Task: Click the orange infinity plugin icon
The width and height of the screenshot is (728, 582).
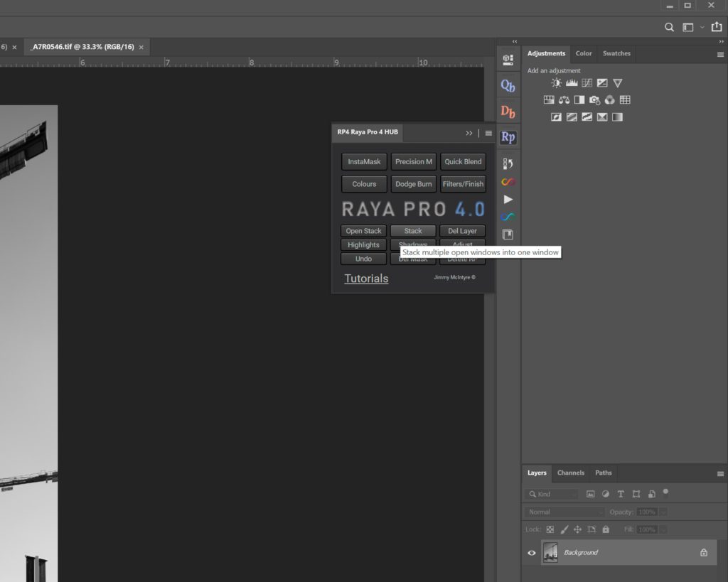Action: 508,182
